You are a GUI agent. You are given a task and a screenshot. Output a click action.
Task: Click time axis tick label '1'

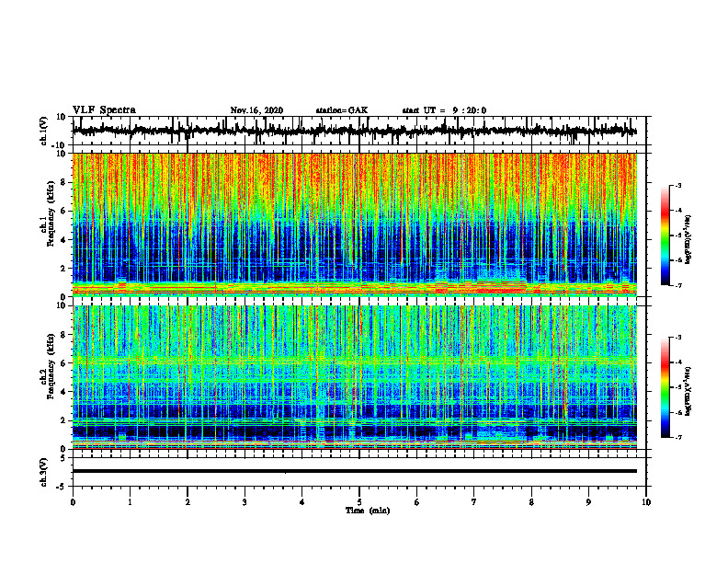click(x=130, y=502)
